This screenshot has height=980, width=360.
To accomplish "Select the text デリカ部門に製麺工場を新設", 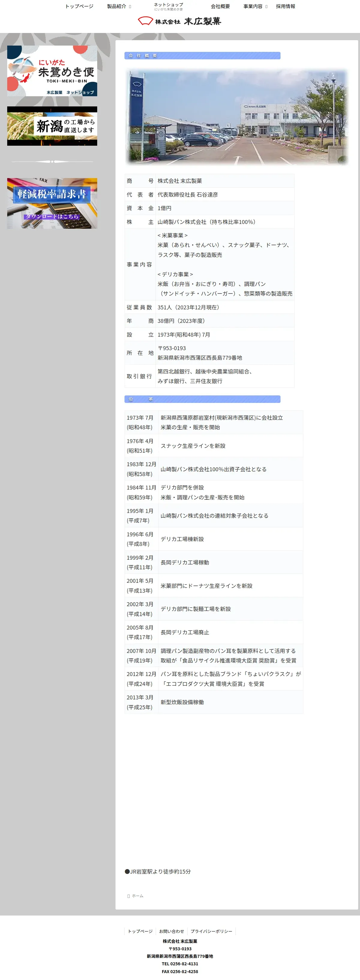I will click(x=196, y=609).
